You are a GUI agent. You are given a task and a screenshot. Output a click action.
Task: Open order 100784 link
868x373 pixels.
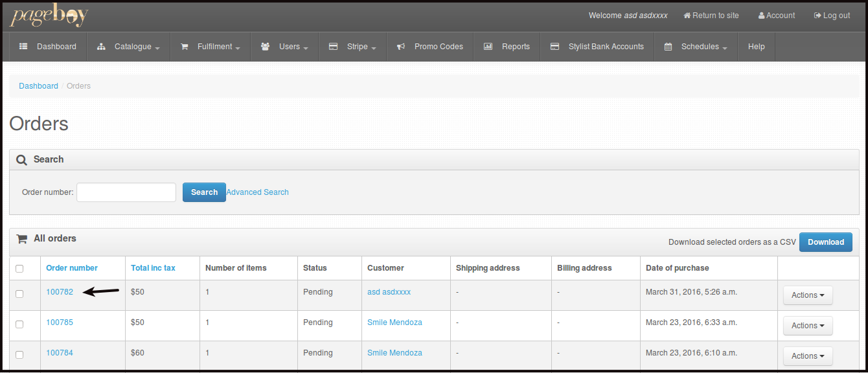[60, 353]
